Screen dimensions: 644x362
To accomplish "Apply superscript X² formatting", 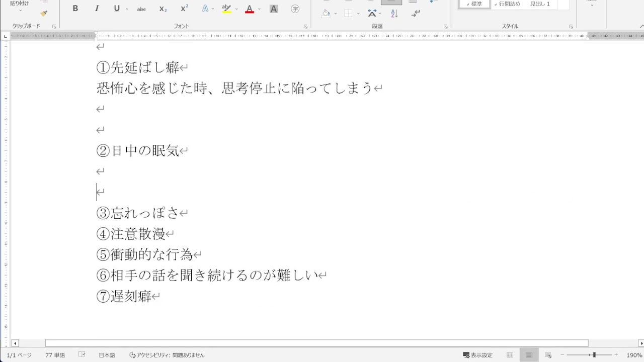I will tap(184, 9).
